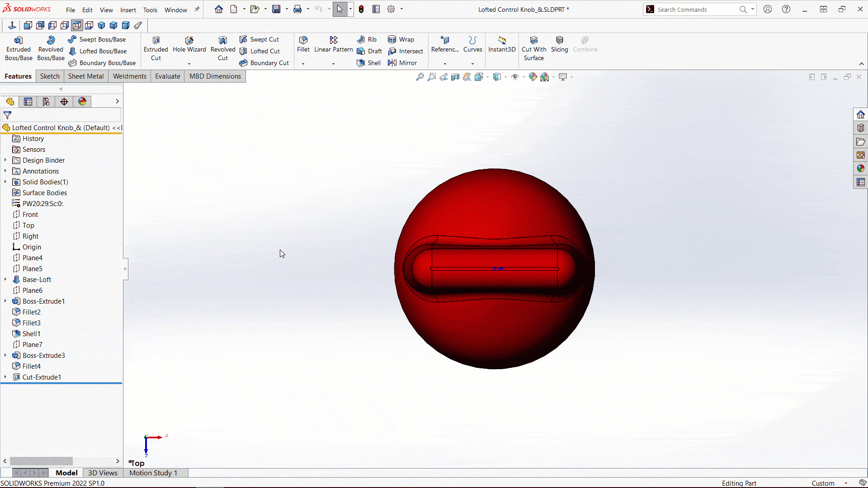The width and height of the screenshot is (868, 488).
Task: Open the Hole Wizard dropdown arrow
Action: (189, 64)
